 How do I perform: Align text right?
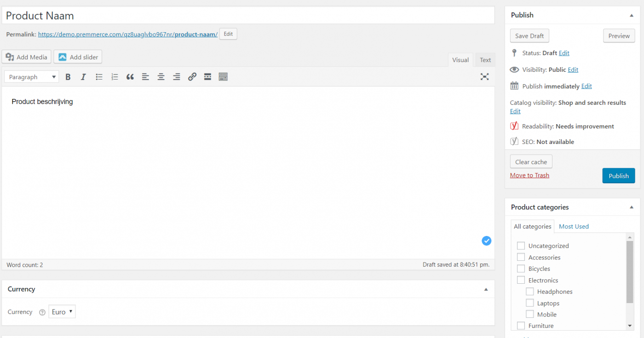click(x=177, y=77)
